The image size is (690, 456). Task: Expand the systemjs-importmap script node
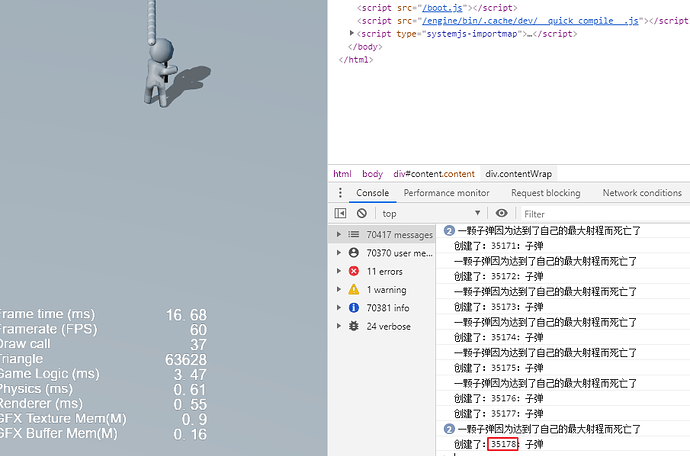point(352,33)
